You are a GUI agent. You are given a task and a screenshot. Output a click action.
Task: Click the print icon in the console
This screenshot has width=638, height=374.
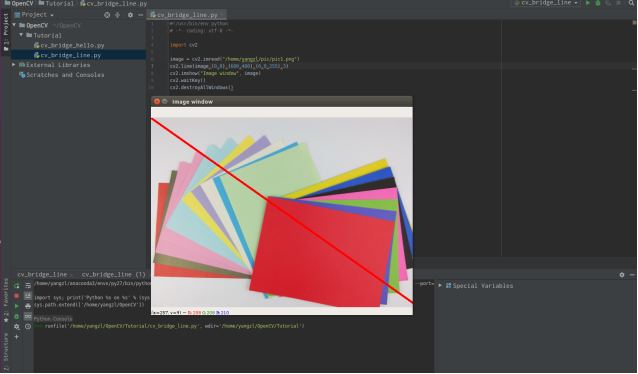coord(28,306)
